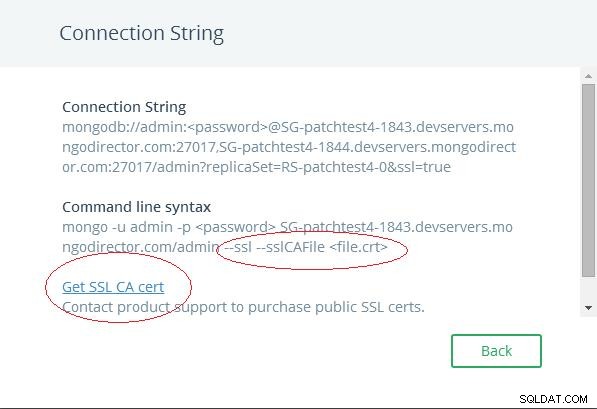Screen dimensions: 597x409
Task: Click the SG-patchtest4-1844 hostname text line
Action: tap(289, 147)
